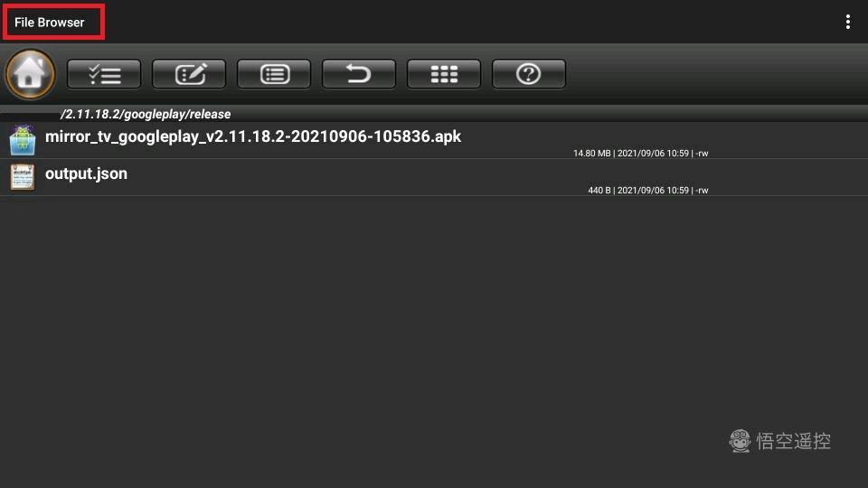Select the mirror_tv_googleplay apk file
This screenshot has height=488, width=868.
(434, 141)
